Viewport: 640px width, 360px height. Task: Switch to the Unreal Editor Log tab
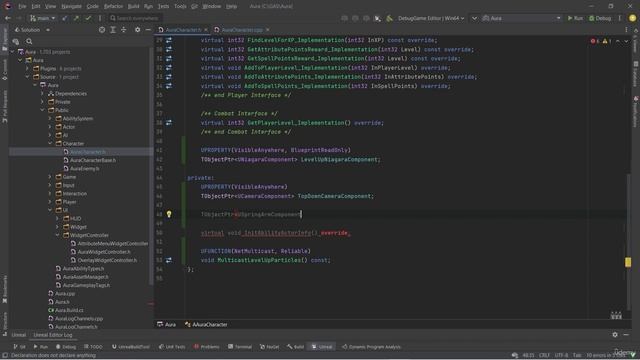53,335
